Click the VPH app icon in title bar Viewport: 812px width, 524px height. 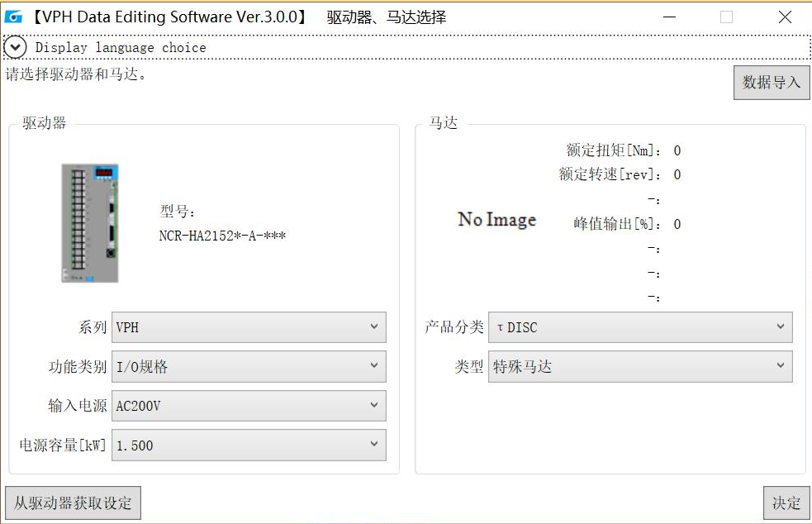[x=13, y=17]
